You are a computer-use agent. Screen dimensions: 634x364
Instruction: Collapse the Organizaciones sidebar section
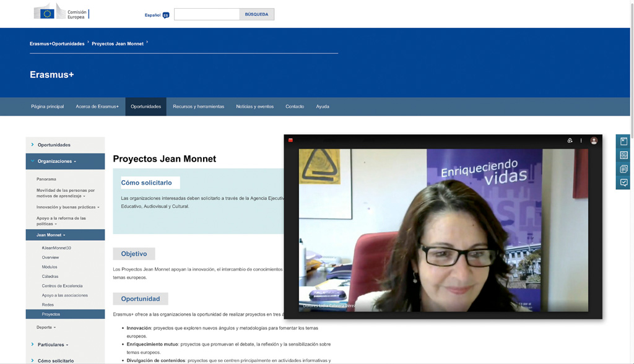pos(56,161)
